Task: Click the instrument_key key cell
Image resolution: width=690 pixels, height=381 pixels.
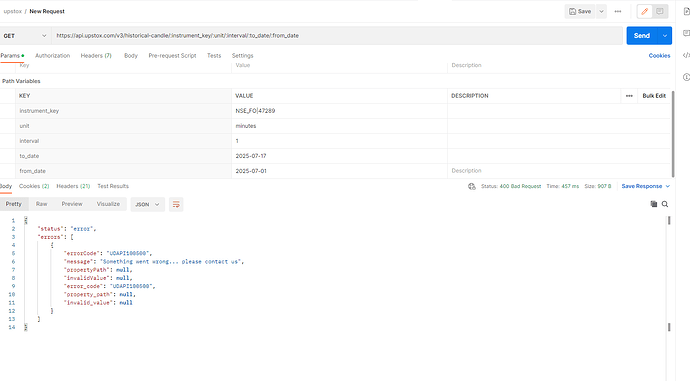Action: [124, 111]
